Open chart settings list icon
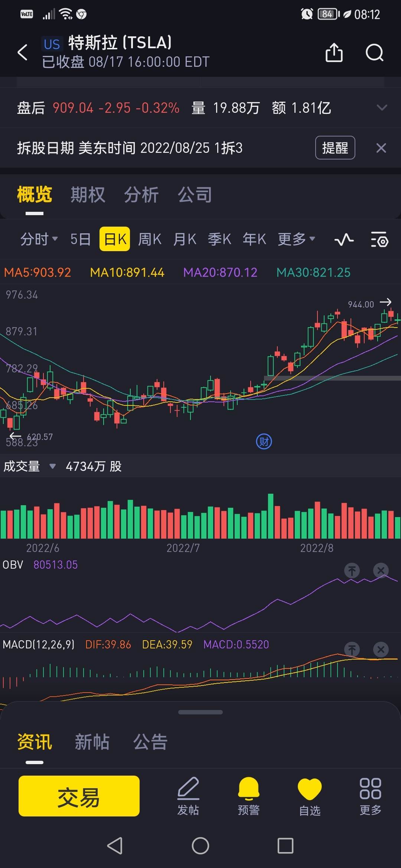Screen dimensions: 401x868 coord(379,240)
